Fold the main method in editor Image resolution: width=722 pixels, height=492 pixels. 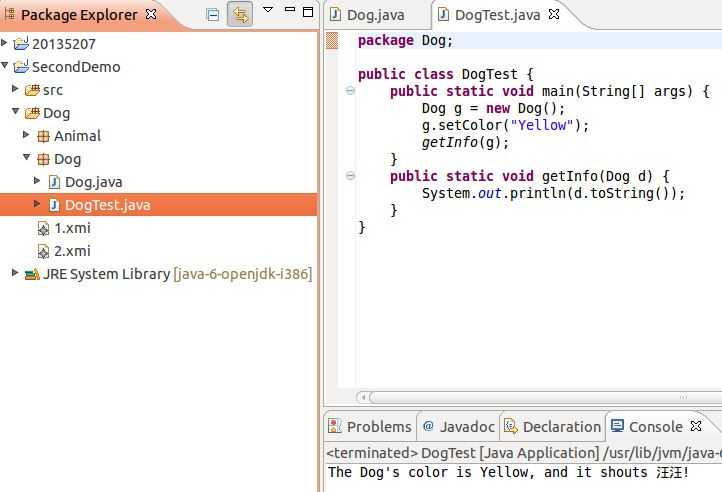click(x=350, y=91)
